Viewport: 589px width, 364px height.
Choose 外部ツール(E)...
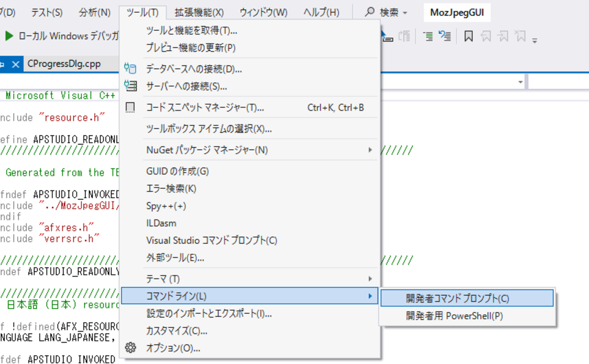point(249,258)
